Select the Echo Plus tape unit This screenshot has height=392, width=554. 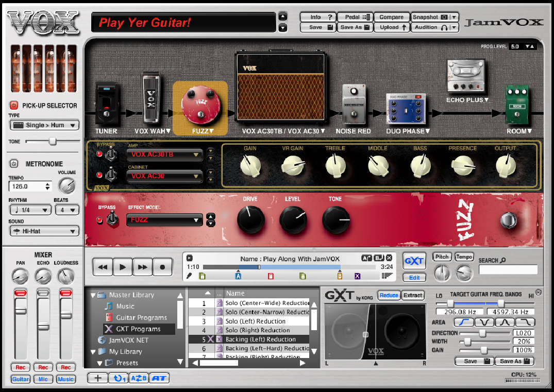466,76
